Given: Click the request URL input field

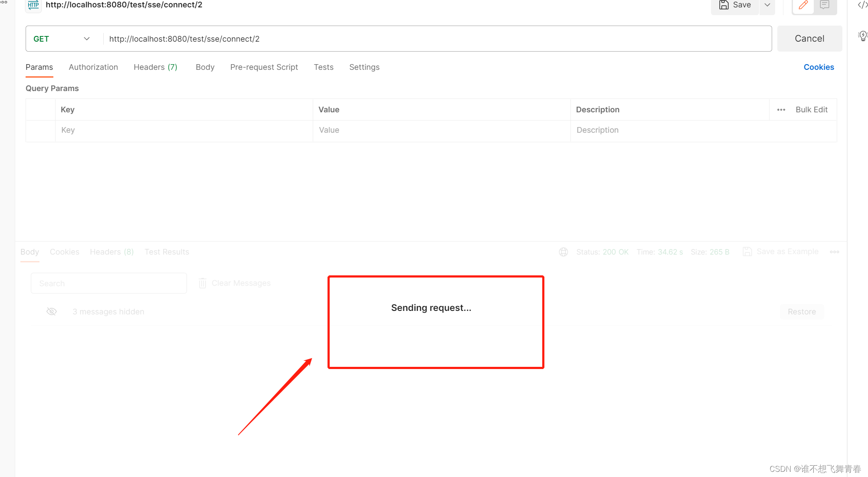Looking at the screenshot, I should 437,39.
